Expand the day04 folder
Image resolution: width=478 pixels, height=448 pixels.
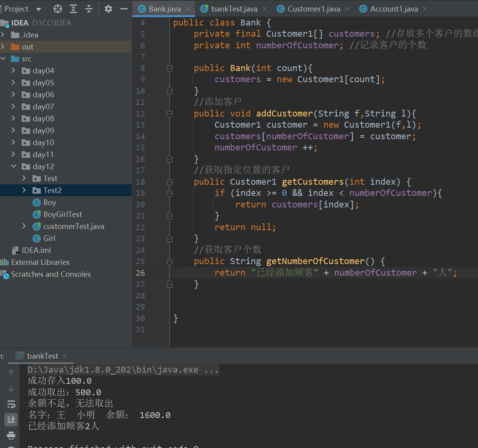pos(13,71)
